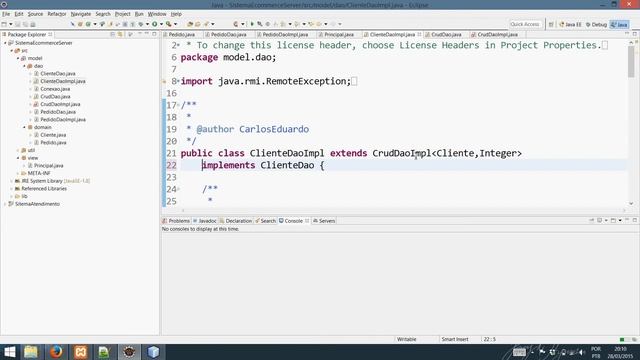Viewport: 640px width, 360px height.
Task: Expand folded imports on line 8
Action: 178,81
